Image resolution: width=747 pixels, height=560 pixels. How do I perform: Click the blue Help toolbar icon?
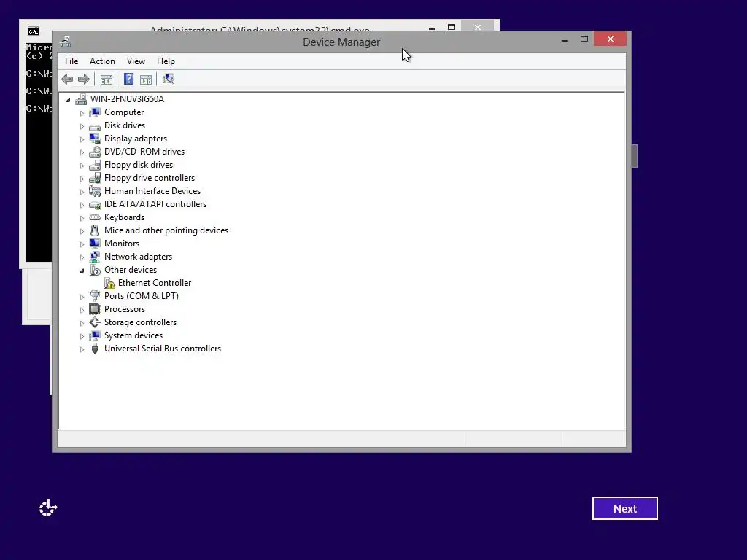tap(128, 79)
